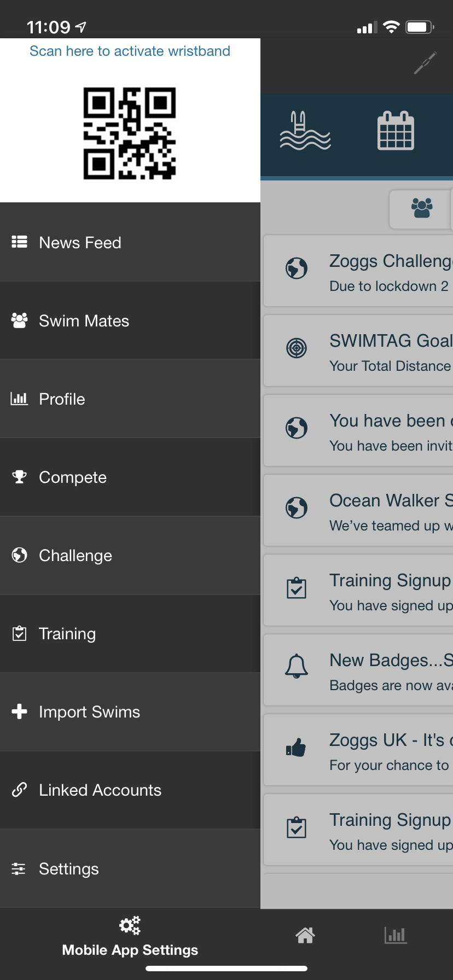The image size is (453, 980).
Task: Tap the pencil edit icon at top
Action: tap(425, 63)
